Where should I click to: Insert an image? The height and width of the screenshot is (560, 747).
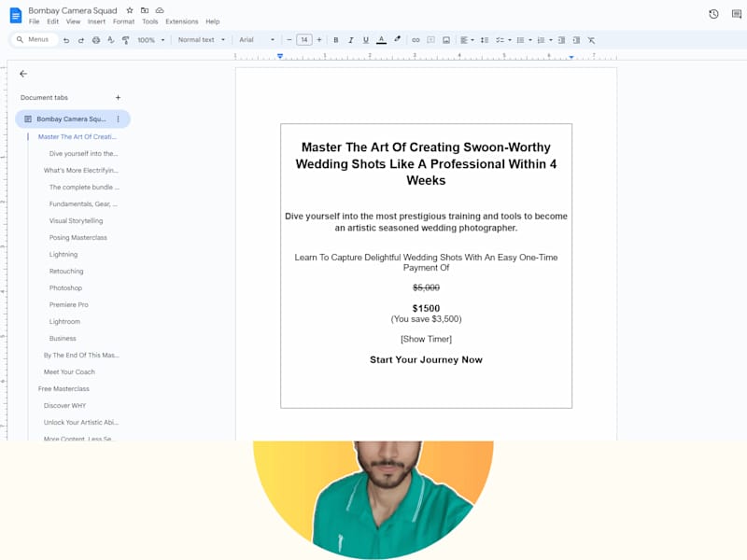click(446, 40)
